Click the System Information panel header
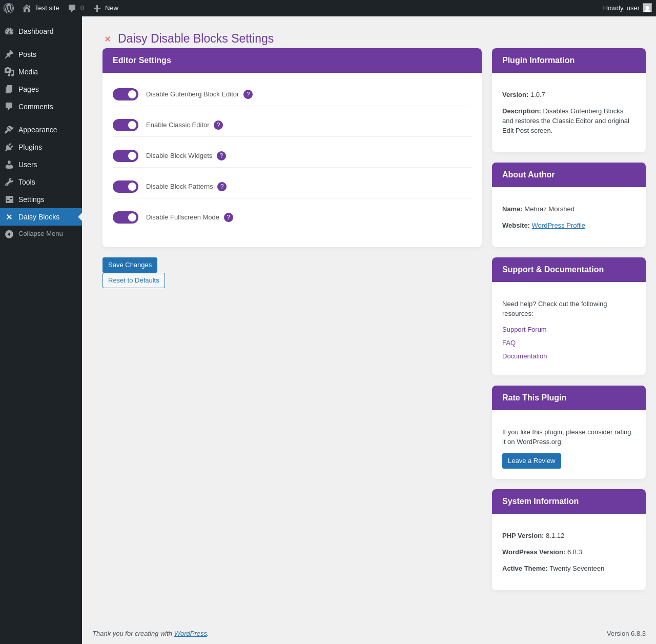656x644 pixels. [569, 501]
